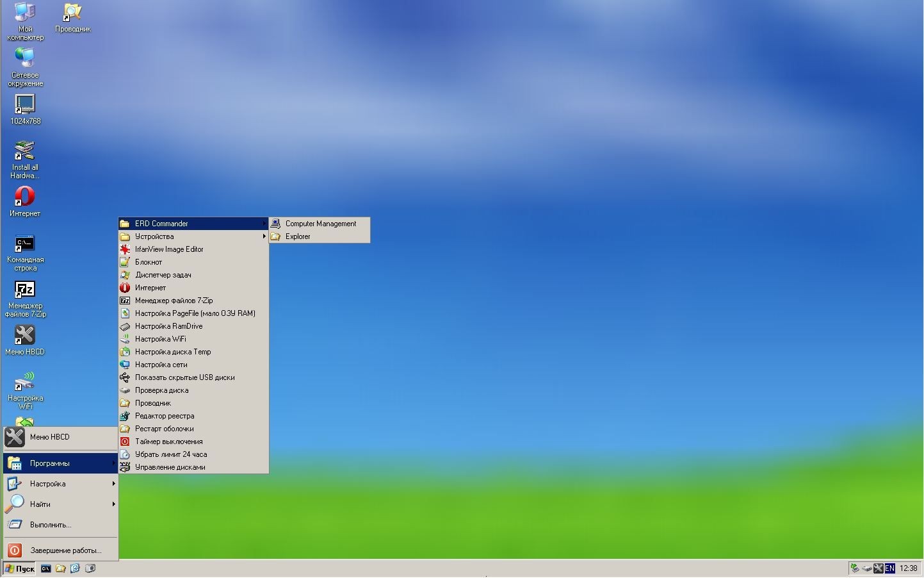Expand the Настройка start menu submenu
The image size is (924, 578).
[61, 484]
